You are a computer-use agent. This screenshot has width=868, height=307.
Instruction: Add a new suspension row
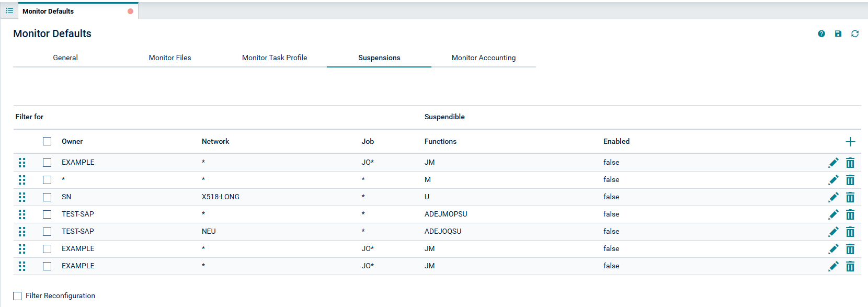click(850, 142)
